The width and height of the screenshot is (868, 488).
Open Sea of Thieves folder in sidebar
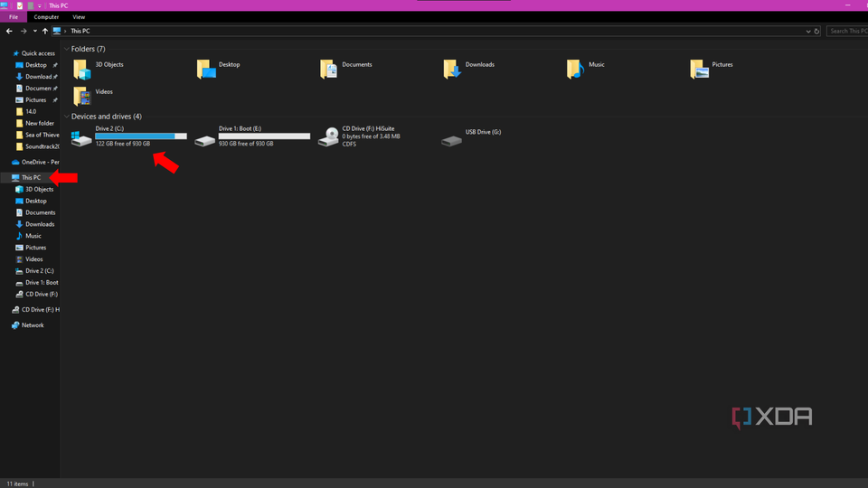coord(42,135)
